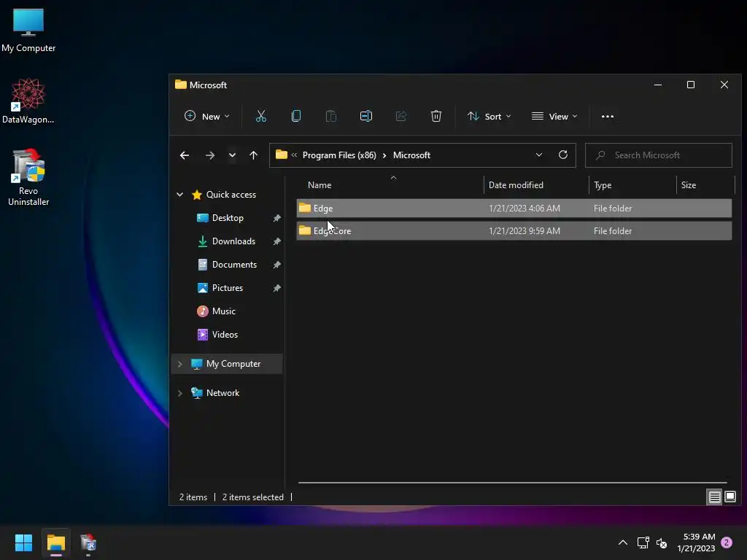This screenshot has width=747, height=560.
Task: Open Pictures in Quick access
Action: point(228,287)
